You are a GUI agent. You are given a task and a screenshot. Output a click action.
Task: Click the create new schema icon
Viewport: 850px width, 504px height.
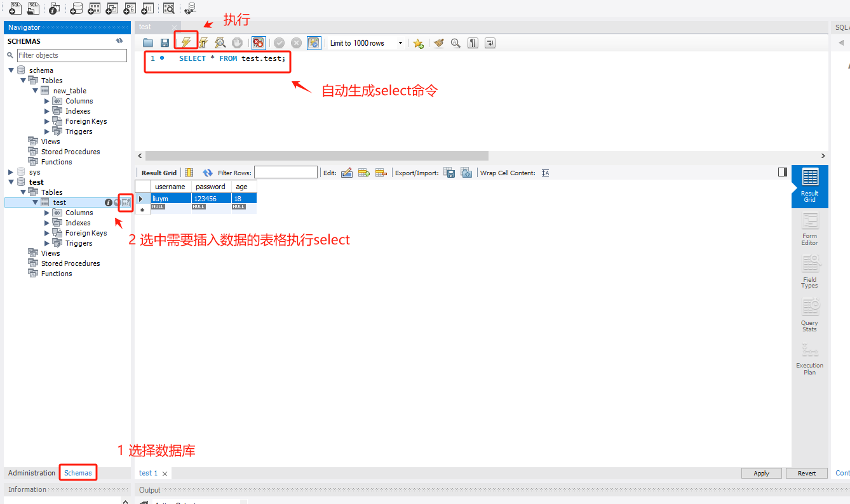click(x=76, y=8)
